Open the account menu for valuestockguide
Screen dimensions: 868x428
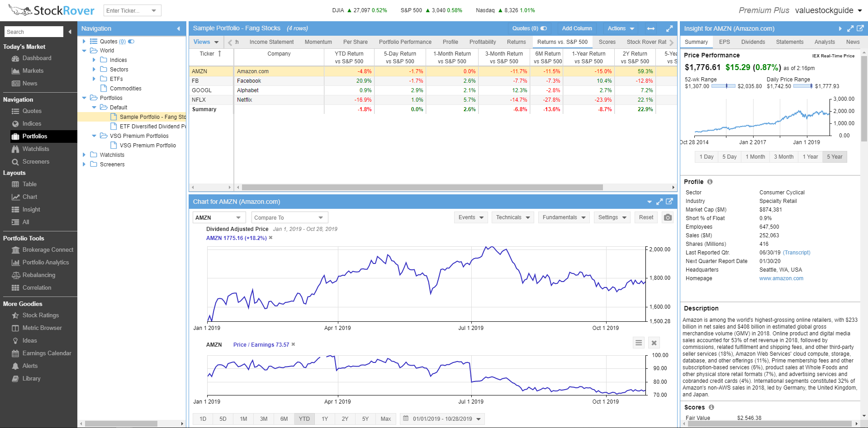(x=829, y=10)
